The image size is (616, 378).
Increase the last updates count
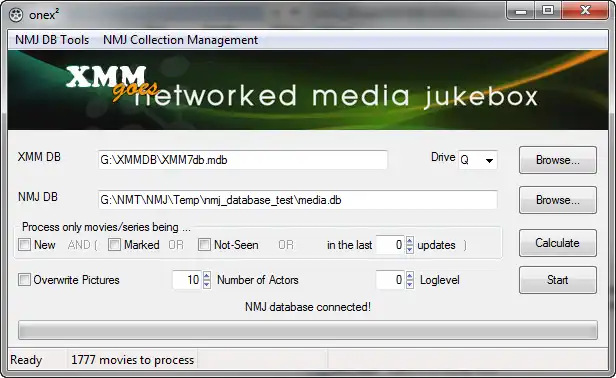point(409,241)
